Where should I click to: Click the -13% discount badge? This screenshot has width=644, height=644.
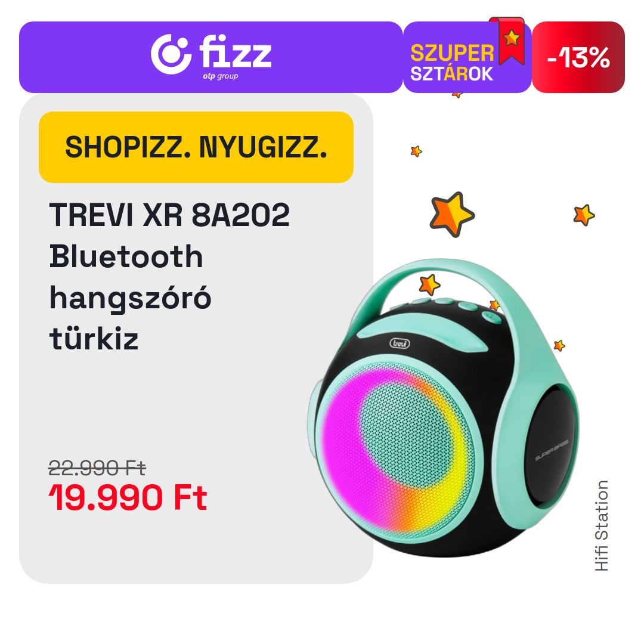coord(578,57)
